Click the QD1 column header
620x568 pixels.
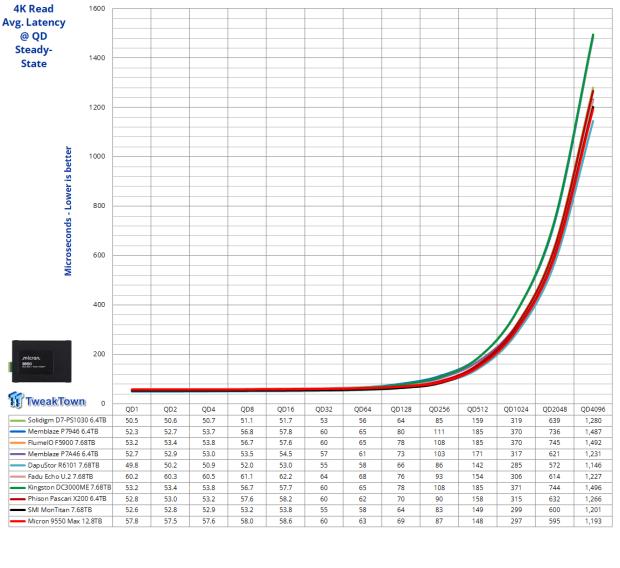[131, 410]
